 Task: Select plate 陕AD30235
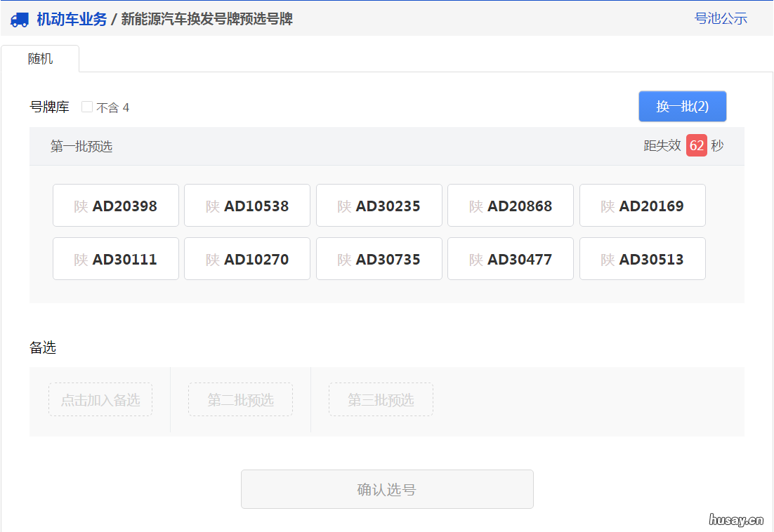[x=379, y=205]
